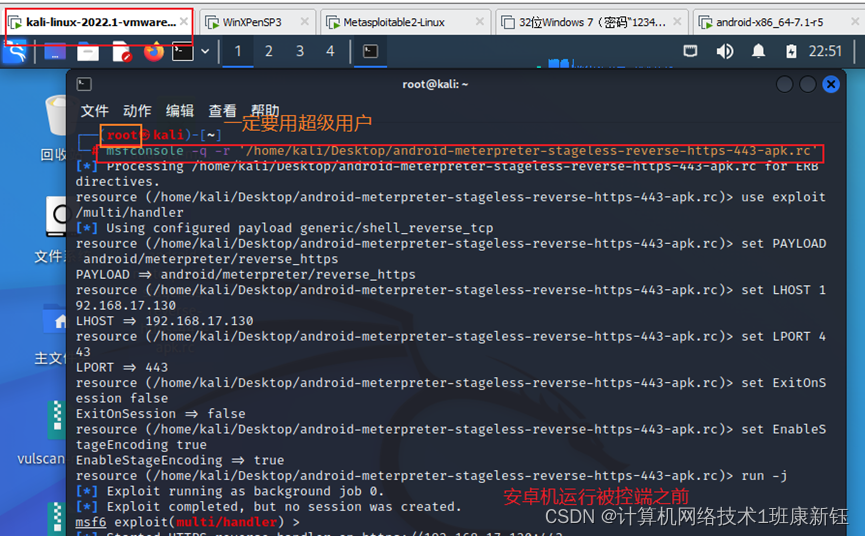Switch to workspace 2

coord(269,52)
